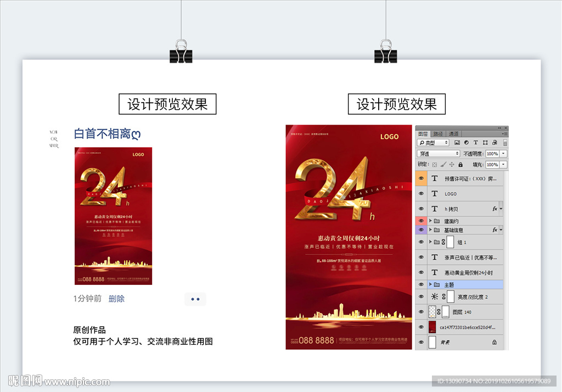This screenshot has height=392, width=562.
Task: Open the 填充 fill percentage slider
Action: pos(503,165)
